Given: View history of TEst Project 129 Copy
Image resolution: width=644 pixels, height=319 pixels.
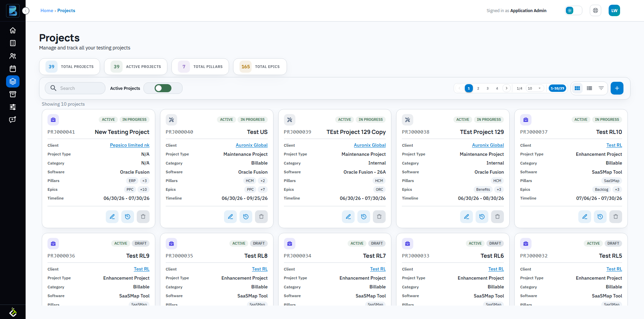Looking at the screenshot, I should [x=364, y=217].
